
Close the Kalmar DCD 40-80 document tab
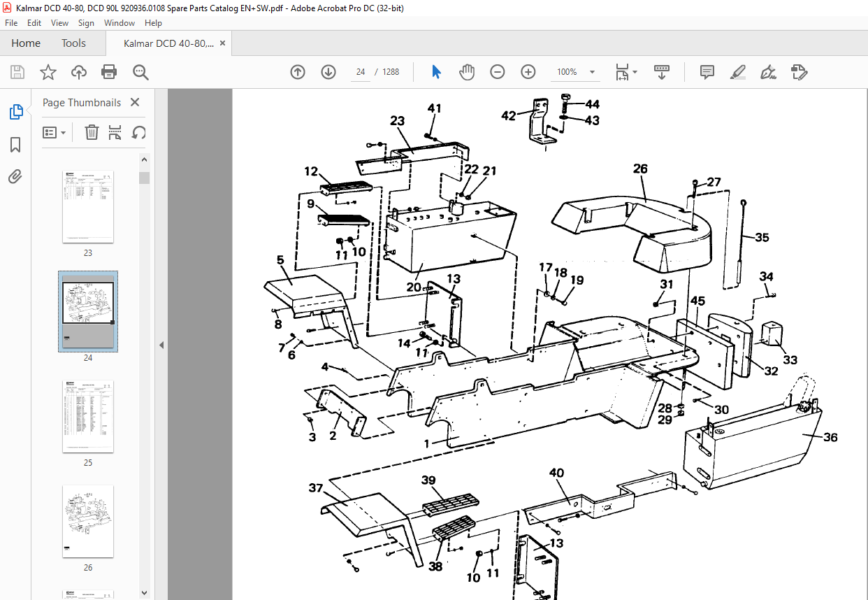(x=223, y=43)
